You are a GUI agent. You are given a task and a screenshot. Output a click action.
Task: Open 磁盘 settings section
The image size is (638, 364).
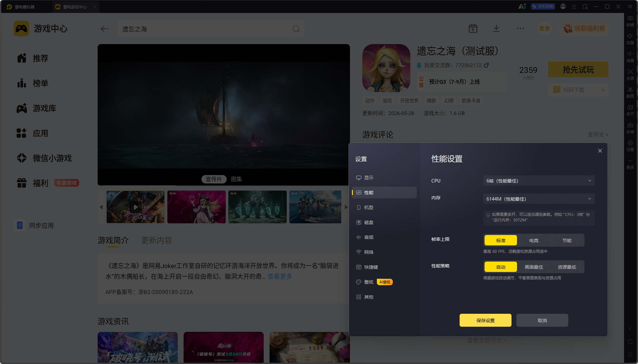coord(384,222)
